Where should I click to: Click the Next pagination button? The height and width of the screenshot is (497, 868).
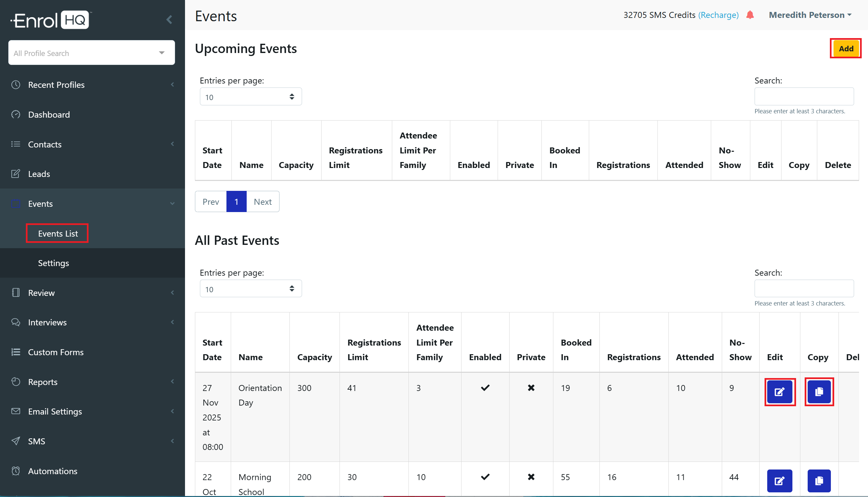pyautogui.click(x=263, y=202)
